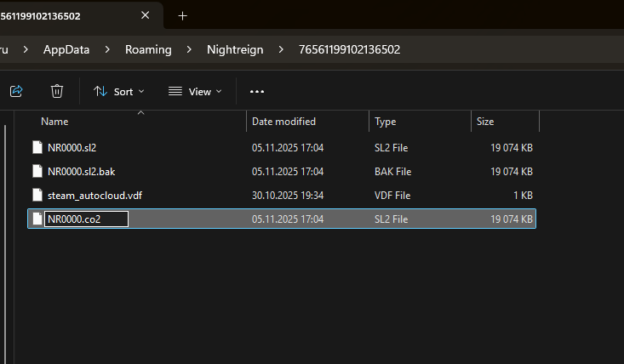The width and height of the screenshot is (624, 364).
Task: Click the Delete trash can icon
Action: coord(57,91)
